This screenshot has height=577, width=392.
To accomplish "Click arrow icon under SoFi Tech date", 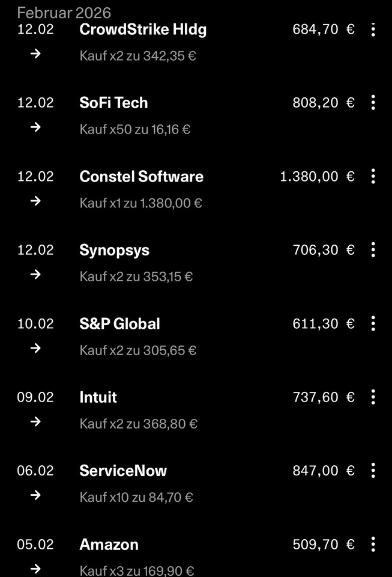I will 35,127.
